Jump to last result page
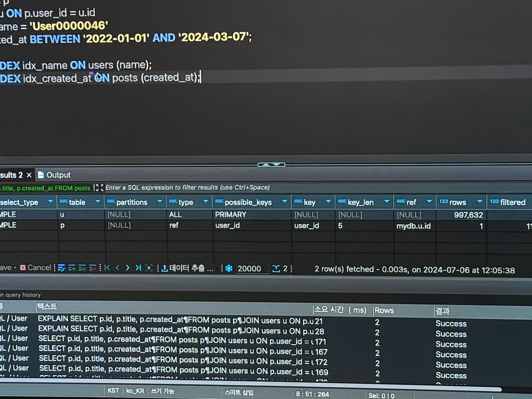532x399 pixels. (138, 268)
